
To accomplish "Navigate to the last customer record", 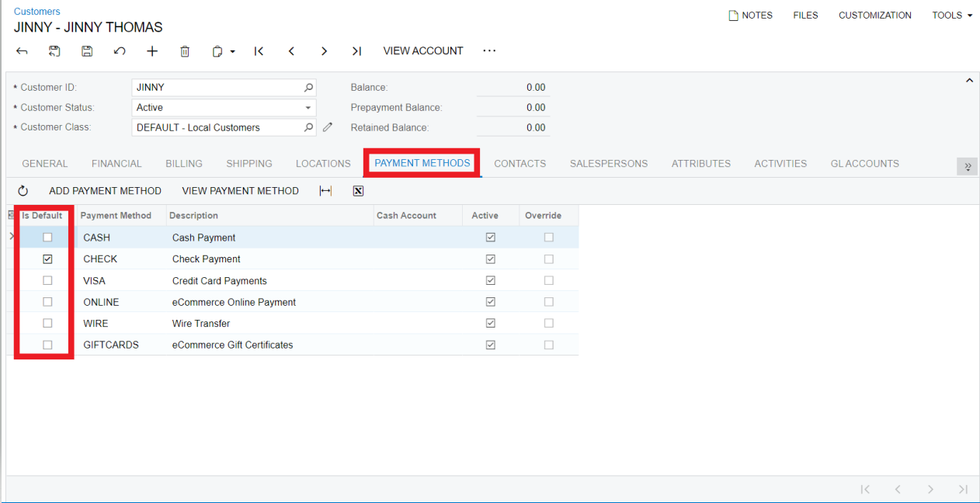I will point(356,50).
